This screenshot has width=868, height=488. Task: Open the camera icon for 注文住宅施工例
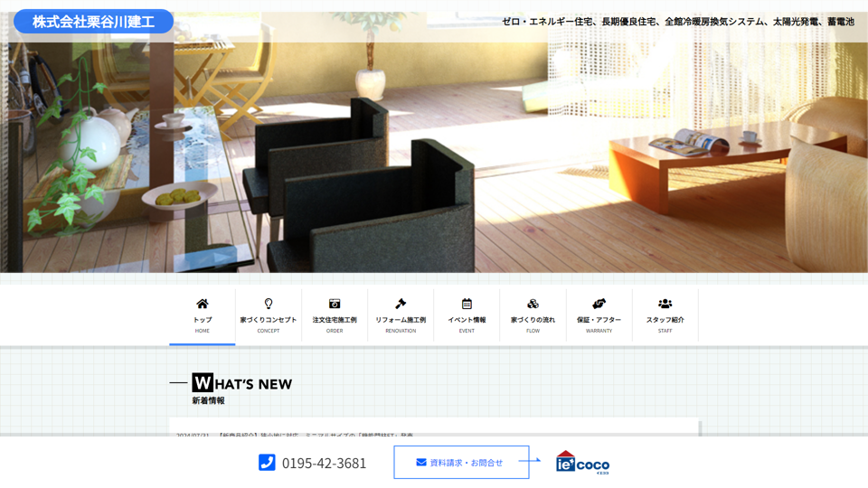pyautogui.click(x=335, y=304)
